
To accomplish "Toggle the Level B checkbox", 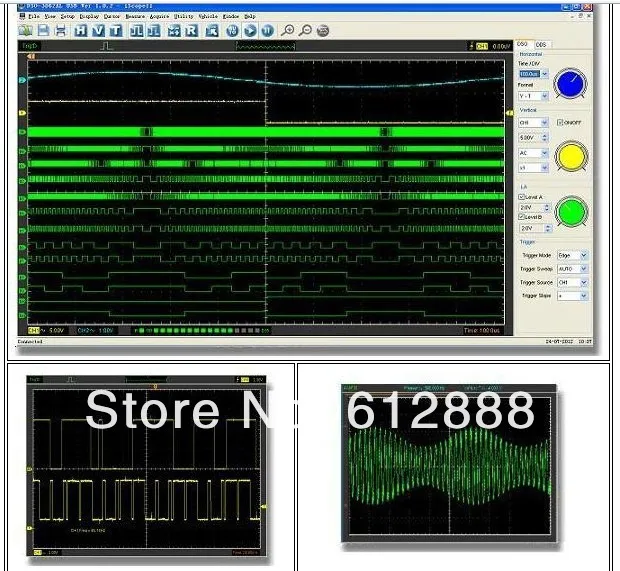I will pos(522,217).
